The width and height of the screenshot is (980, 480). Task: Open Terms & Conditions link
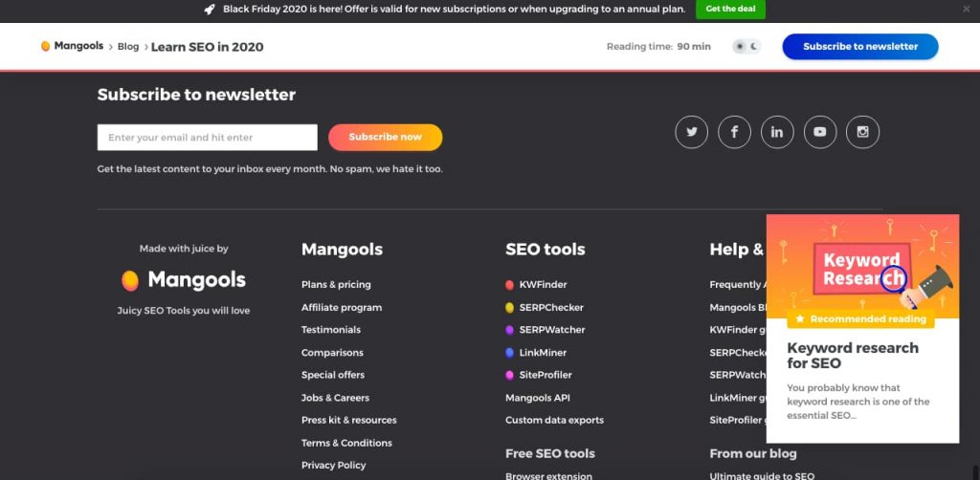point(346,443)
